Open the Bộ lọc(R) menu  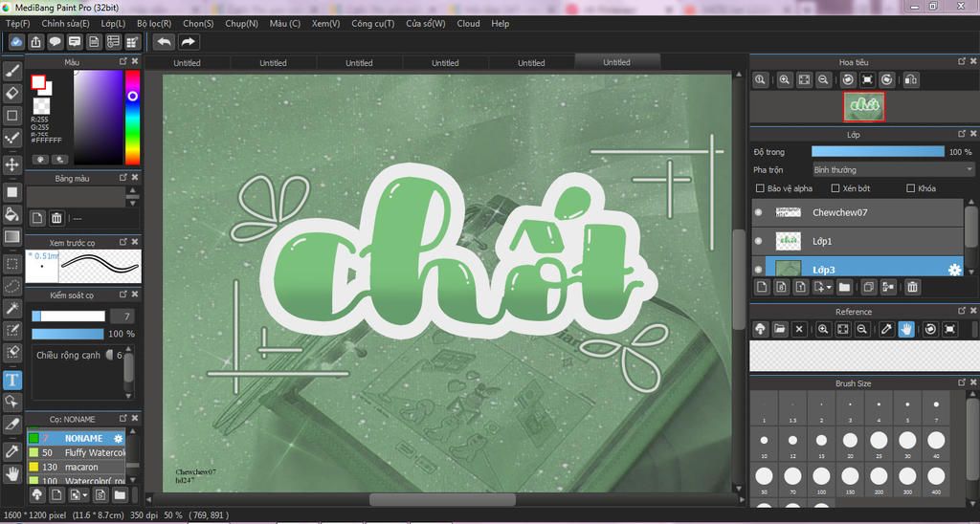tap(154, 23)
